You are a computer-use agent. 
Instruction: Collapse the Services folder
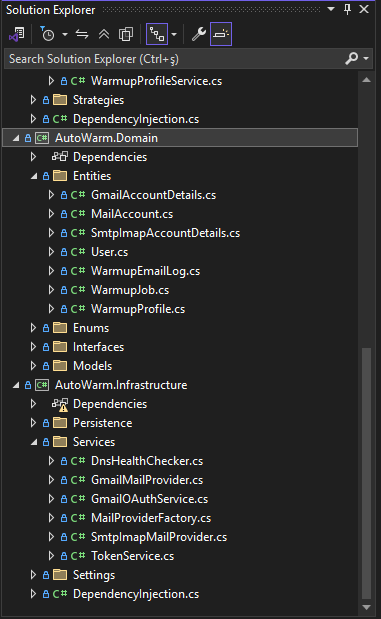(x=34, y=442)
